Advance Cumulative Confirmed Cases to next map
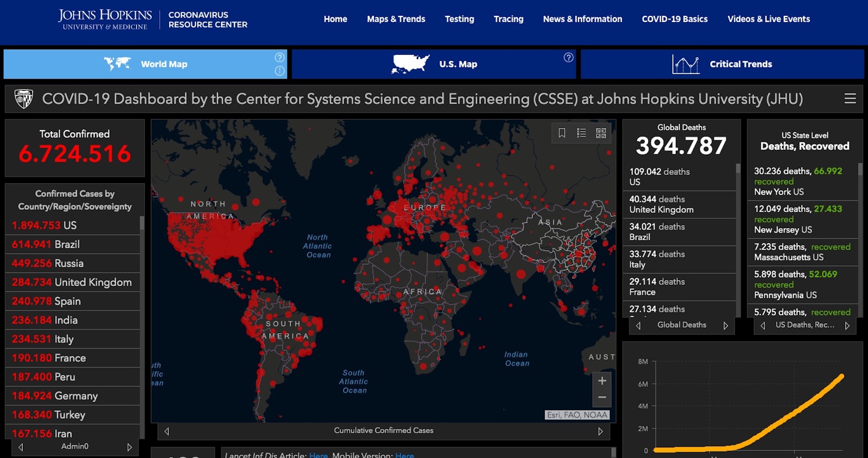The height and width of the screenshot is (458, 868). tap(600, 431)
